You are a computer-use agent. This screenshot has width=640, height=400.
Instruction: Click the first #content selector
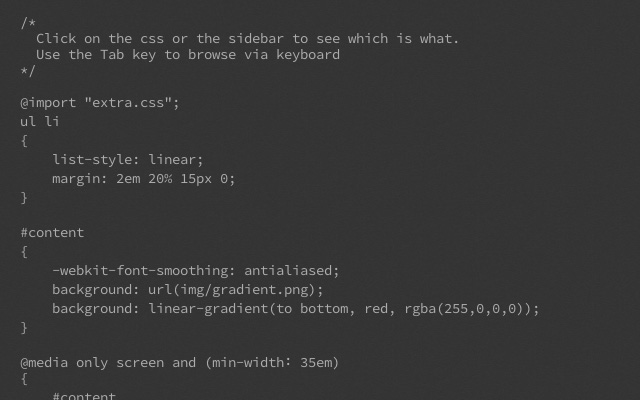pyautogui.click(x=52, y=233)
